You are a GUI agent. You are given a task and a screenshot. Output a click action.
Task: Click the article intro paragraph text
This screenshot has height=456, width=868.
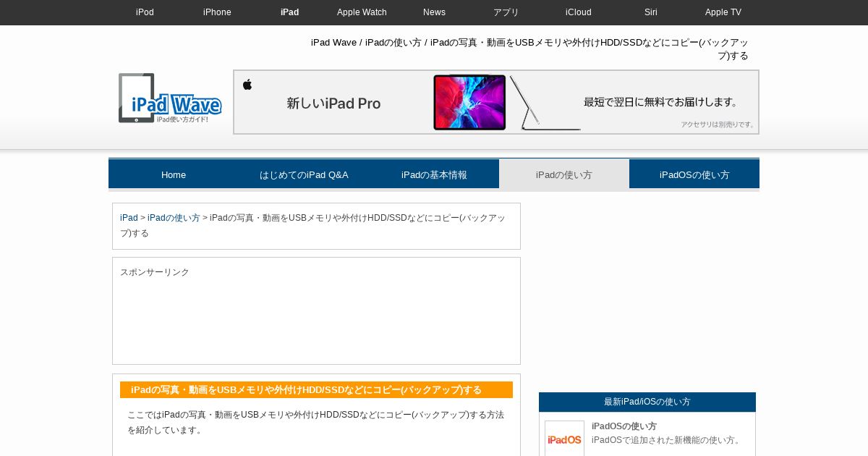[316, 422]
